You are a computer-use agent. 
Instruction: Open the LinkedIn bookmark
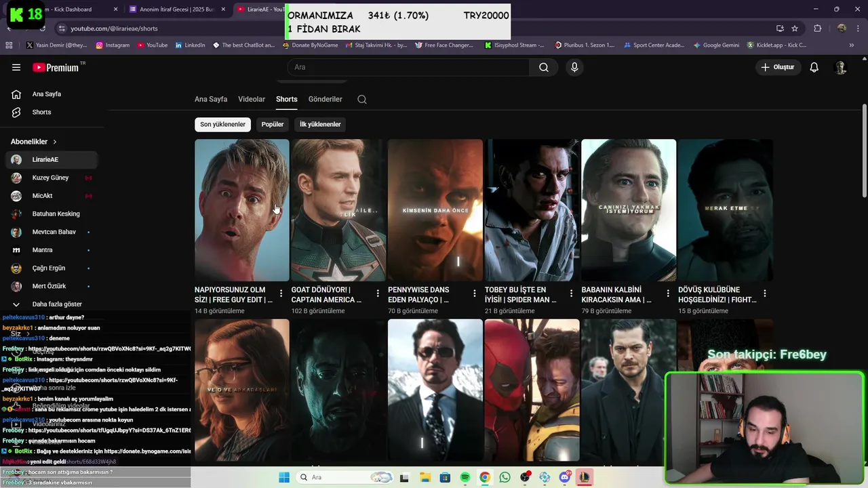point(190,45)
